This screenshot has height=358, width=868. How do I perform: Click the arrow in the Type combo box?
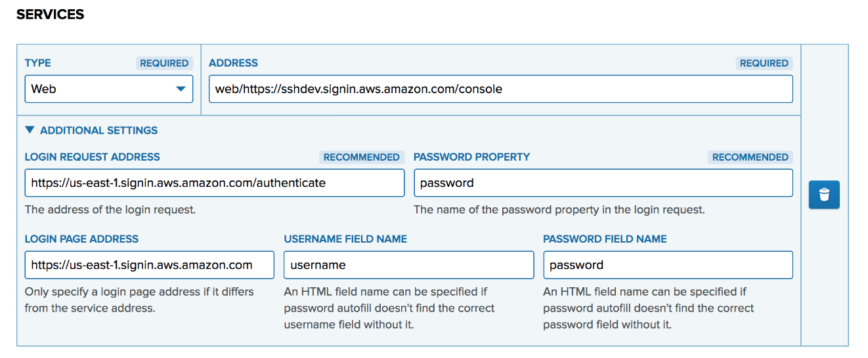181,89
